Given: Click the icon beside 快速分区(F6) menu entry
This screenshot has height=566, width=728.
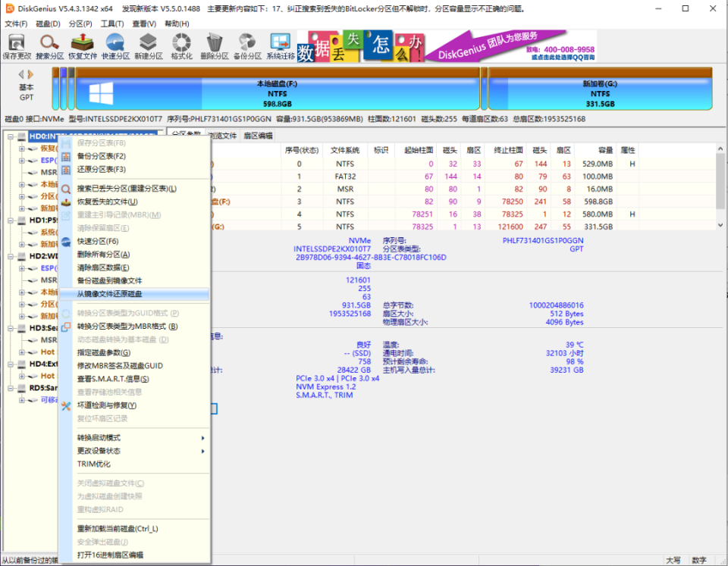Looking at the screenshot, I should 66,241.
